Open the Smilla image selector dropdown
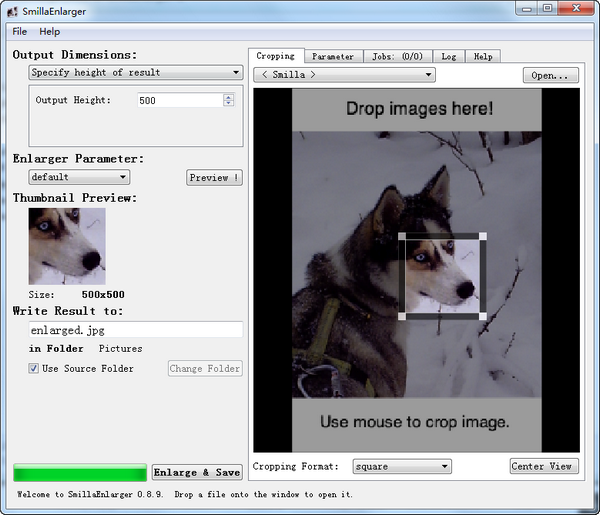The image size is (600, 515). (x=343, y=74)
